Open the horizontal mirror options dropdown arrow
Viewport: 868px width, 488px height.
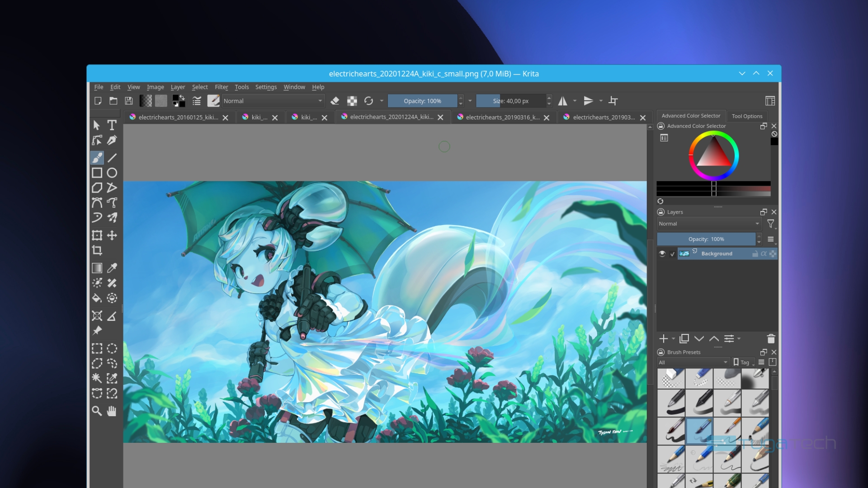point(575,101)
